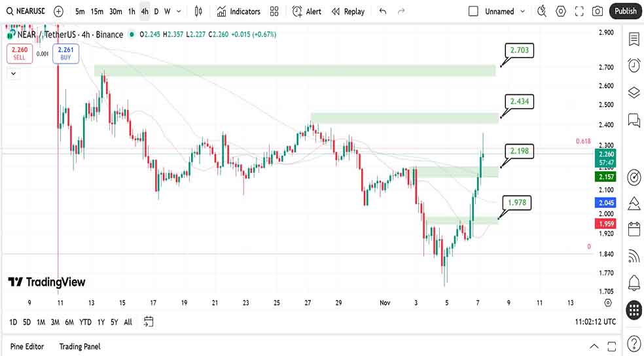Screen dimensions: 644x356
Task: Open chart settings hexagon icon
Action: (561, 11)
